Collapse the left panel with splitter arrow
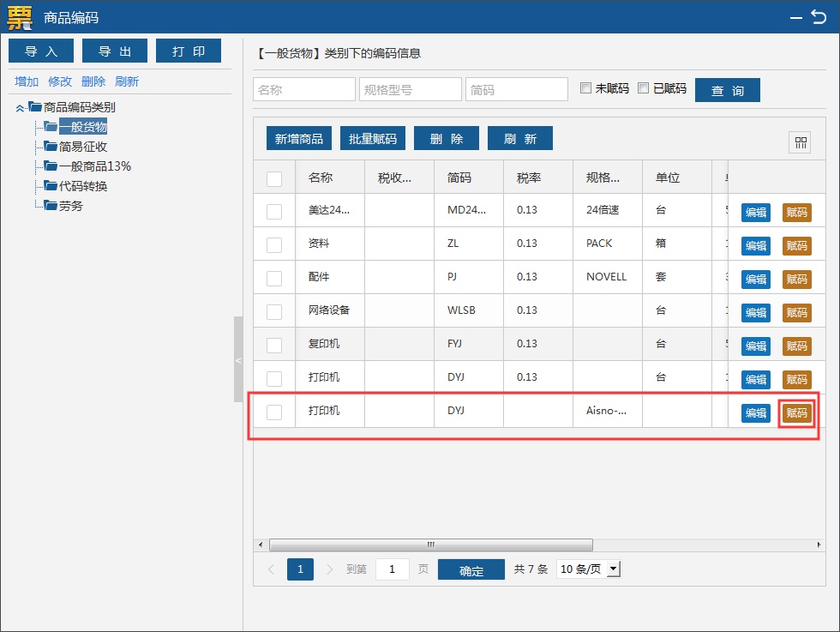This screenshot has width=840, height=632. pos(238,360)
